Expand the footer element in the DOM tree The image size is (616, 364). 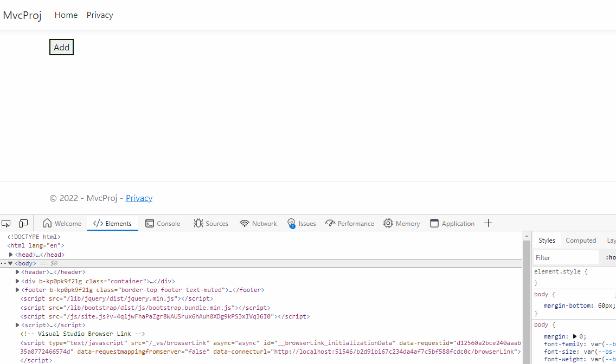click(17, 289)
